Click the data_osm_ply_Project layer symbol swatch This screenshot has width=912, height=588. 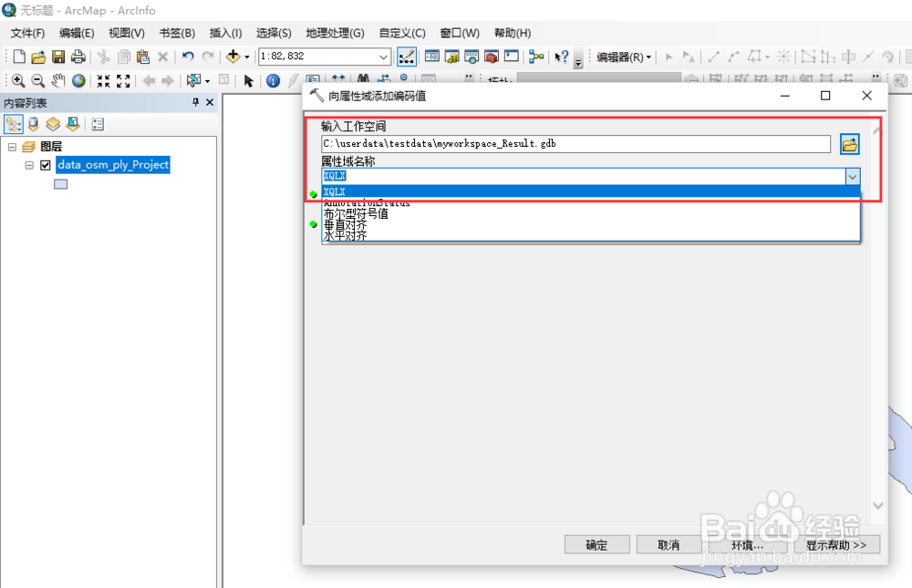[60, 184]
